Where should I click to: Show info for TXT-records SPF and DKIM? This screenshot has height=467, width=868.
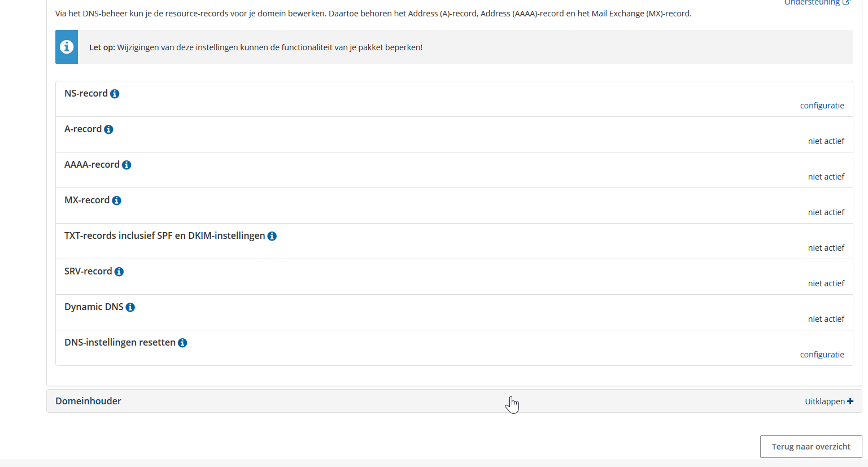tap(272, 236)
